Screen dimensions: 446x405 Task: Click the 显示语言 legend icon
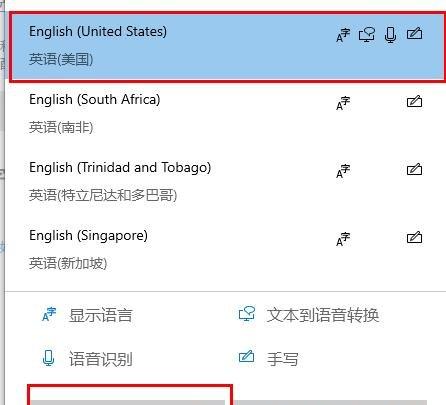[49, 314]
